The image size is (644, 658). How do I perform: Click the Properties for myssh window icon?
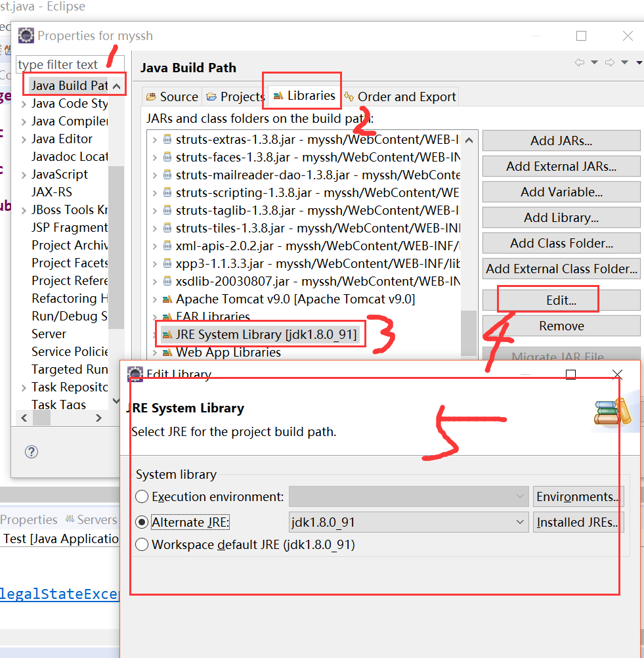pyautogui.click(x=26, y=35)
